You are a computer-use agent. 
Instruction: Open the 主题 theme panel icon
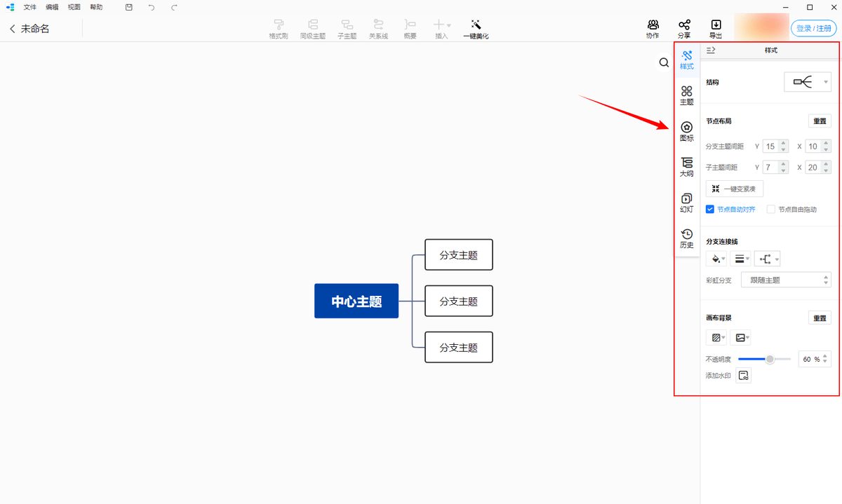click(686, 95)
